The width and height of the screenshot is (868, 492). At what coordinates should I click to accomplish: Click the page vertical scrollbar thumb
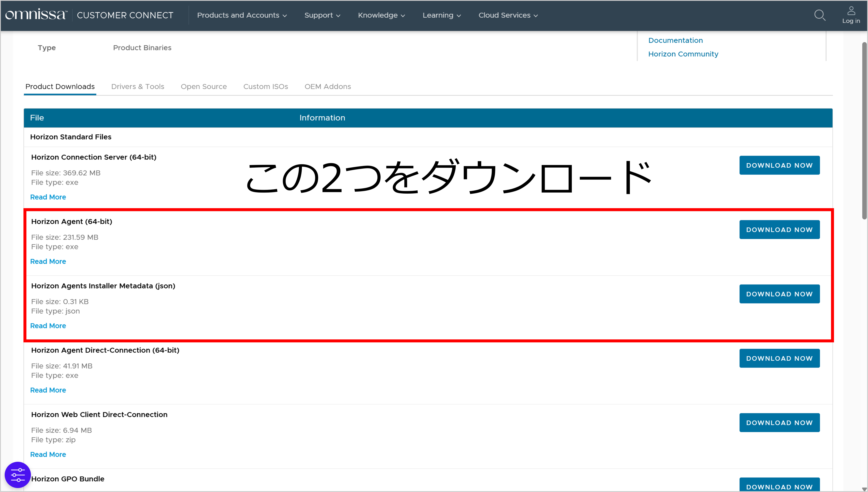click(x=864, y=130)
